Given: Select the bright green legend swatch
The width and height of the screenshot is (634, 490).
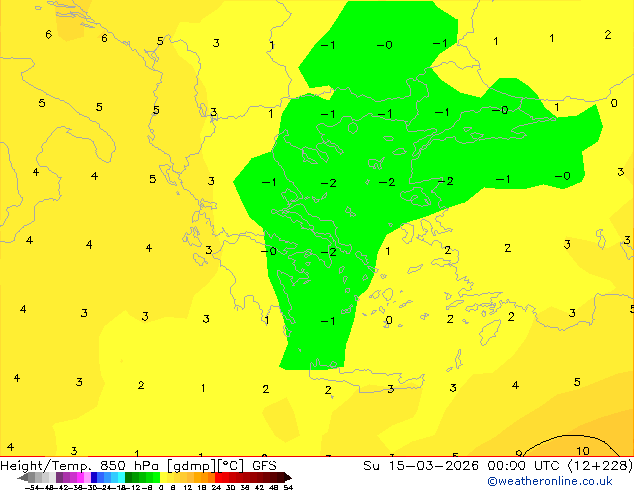Looking at the screenshot, I should coord(156,477).
